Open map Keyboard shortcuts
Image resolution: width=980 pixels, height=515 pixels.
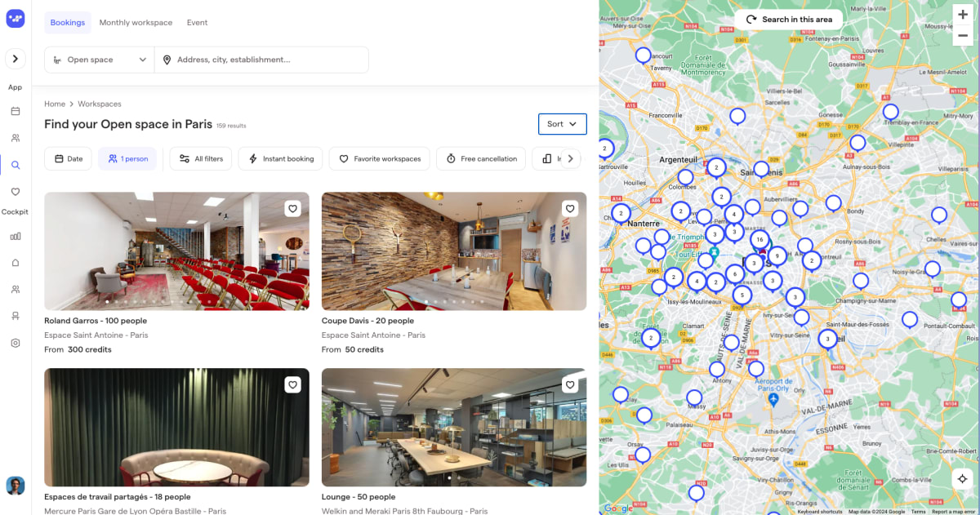(819, 512)
